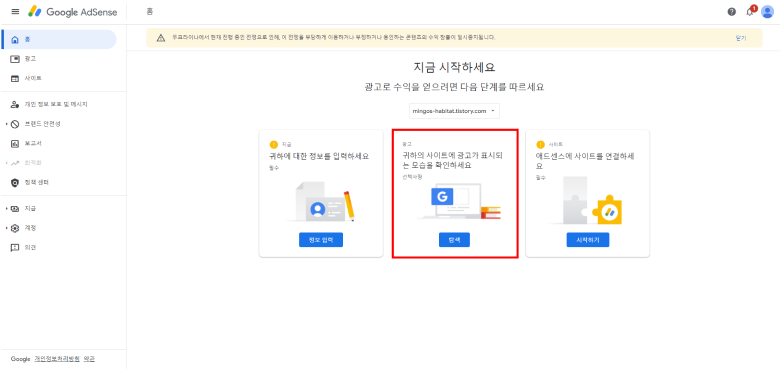Click the 귀하의 사이트에 광고가 표시되는 card title

(x=452, y=161)
